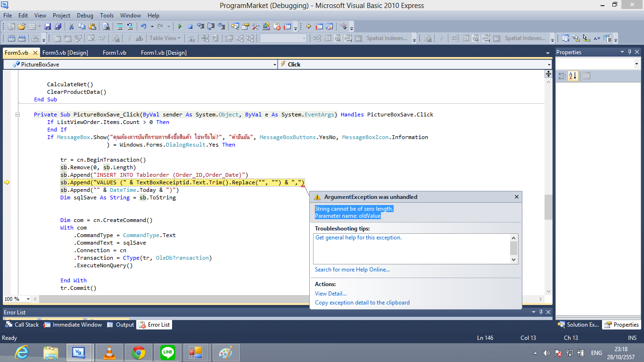The width and height of the screenshot is (644, 362).
Task: Toggle Alphabetical sort in Properties panel
Action: (573, 76)
